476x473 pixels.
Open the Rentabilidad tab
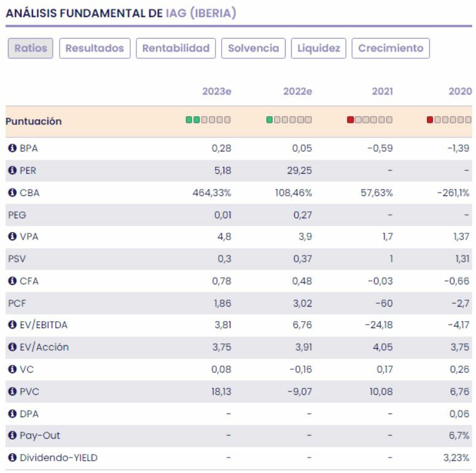tap(176, 49)
